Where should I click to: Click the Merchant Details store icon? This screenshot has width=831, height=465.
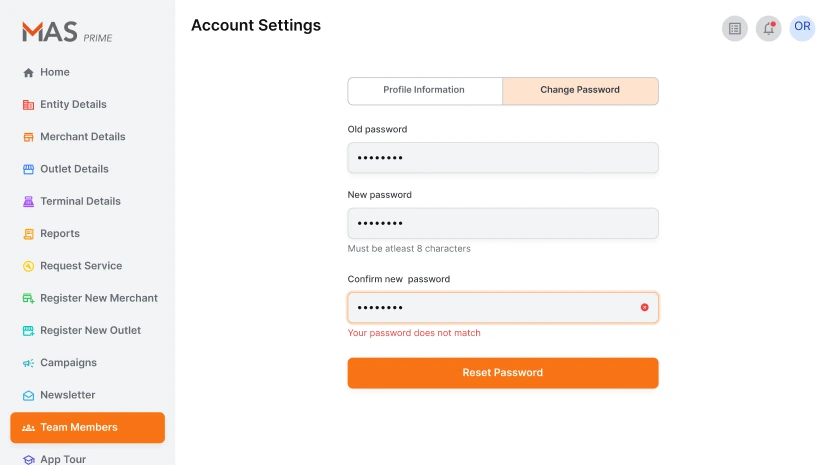(28, 137)
